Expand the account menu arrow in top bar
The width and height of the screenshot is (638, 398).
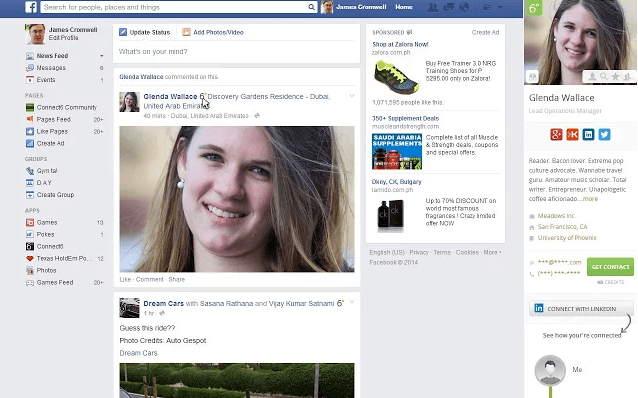[x=500, y=7]
